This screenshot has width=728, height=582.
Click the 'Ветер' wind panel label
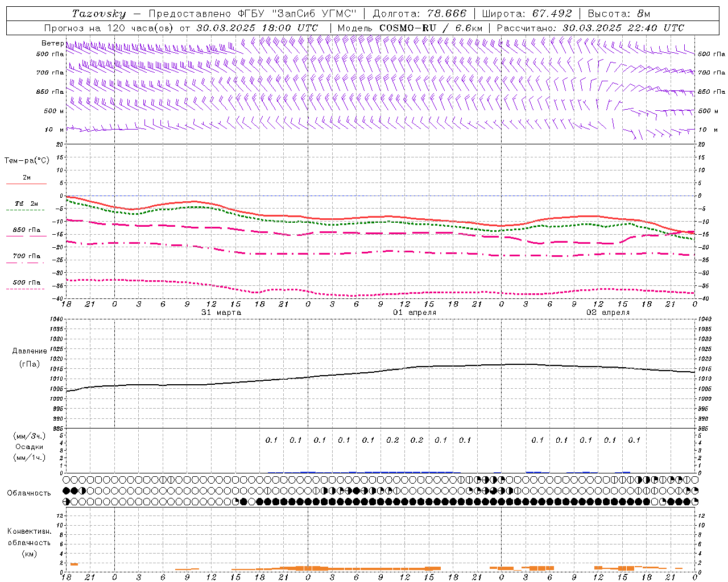(x=53, y=43)
